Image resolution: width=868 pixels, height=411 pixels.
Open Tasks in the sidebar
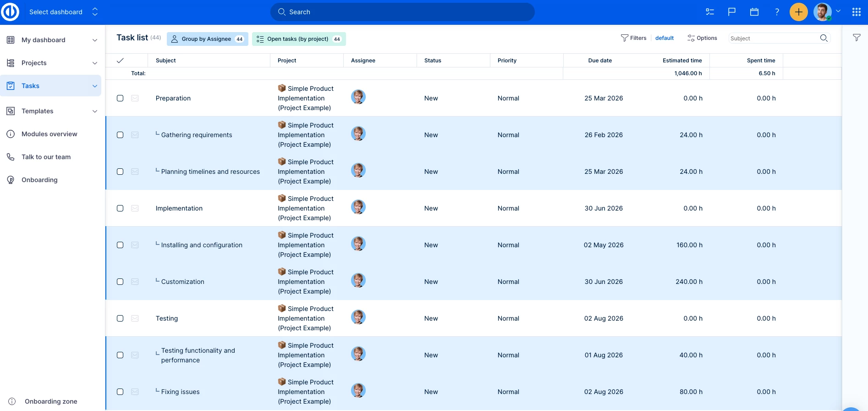point(30,86)
